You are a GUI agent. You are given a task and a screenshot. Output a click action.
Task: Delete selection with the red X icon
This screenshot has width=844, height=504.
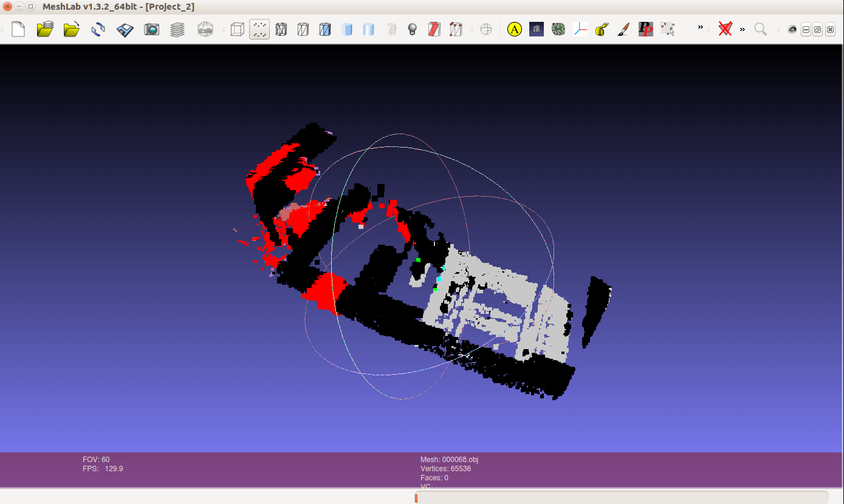click(x=725, y=29)
